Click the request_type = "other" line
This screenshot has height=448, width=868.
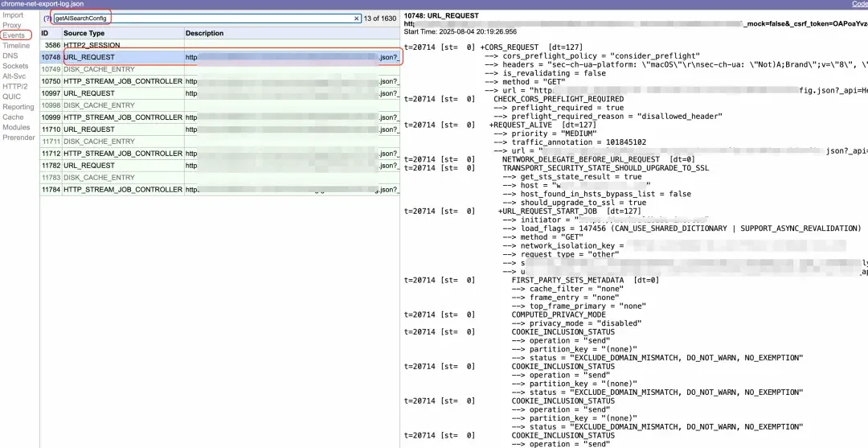[559, 254]
